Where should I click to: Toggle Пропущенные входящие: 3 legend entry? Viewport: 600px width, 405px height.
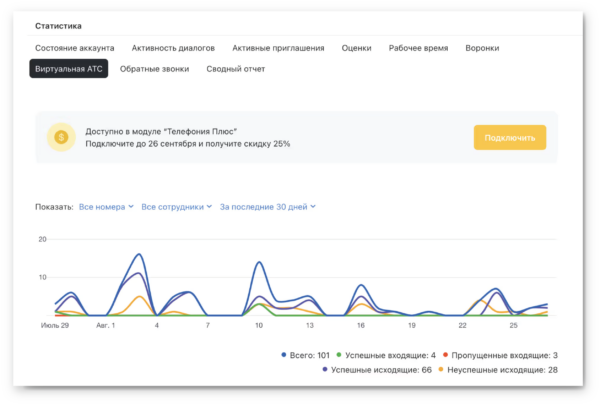click(500, 355)
